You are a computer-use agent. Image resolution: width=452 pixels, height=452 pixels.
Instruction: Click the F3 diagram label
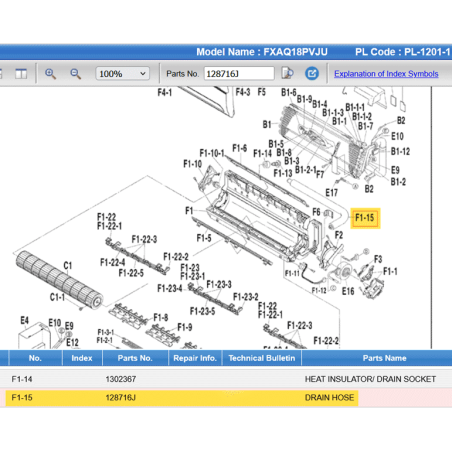378,259
